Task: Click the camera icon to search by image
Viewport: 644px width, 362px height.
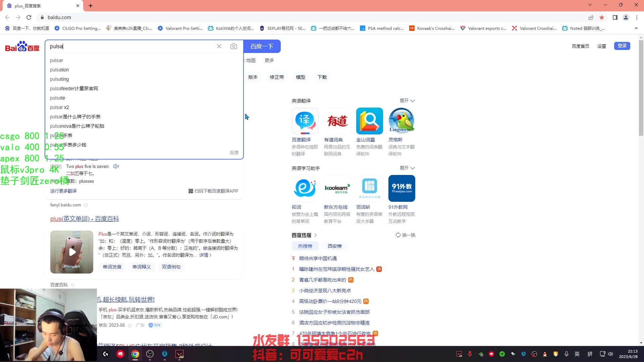Action: pos(234,46)
